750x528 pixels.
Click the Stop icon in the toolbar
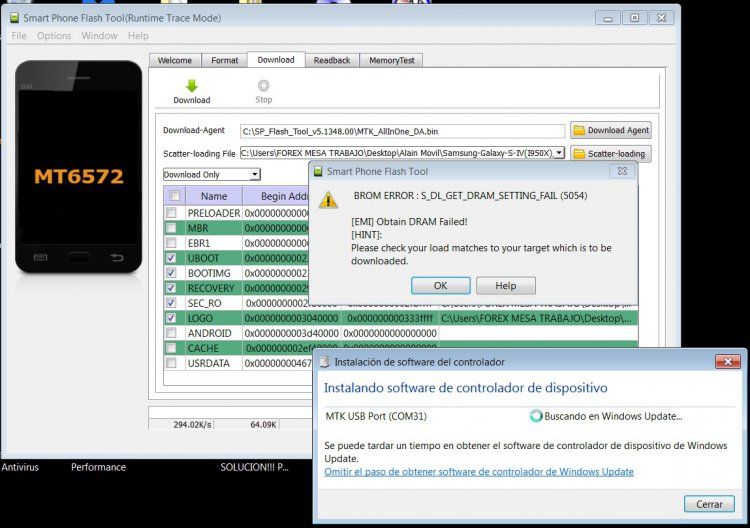tap(264, 86)
